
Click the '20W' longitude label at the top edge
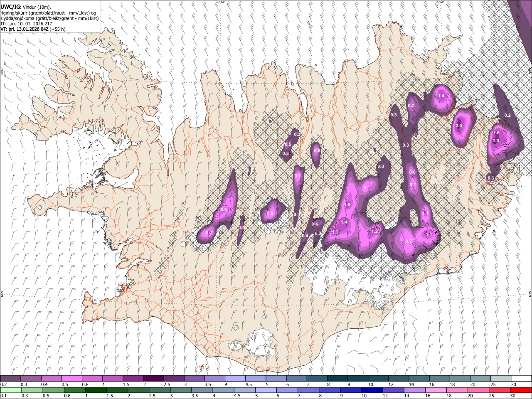pyautogui.click(x=221, y=2)
